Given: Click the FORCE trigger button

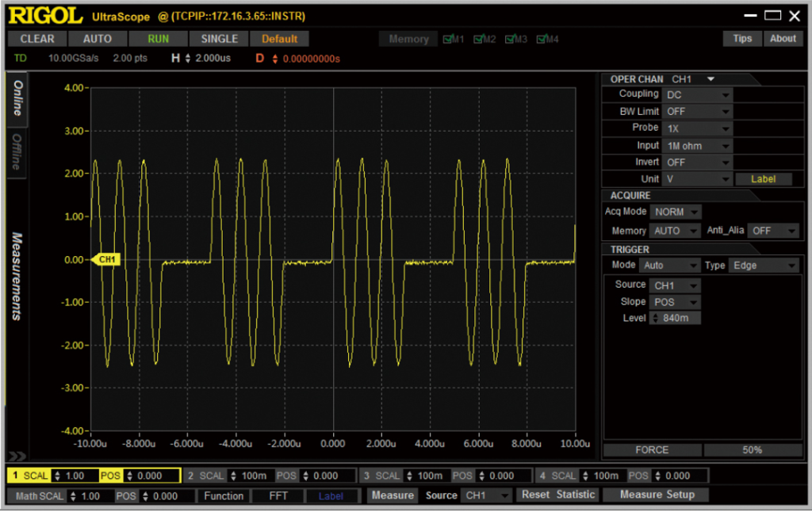Looking at the screenshot, I should point(652,450).
